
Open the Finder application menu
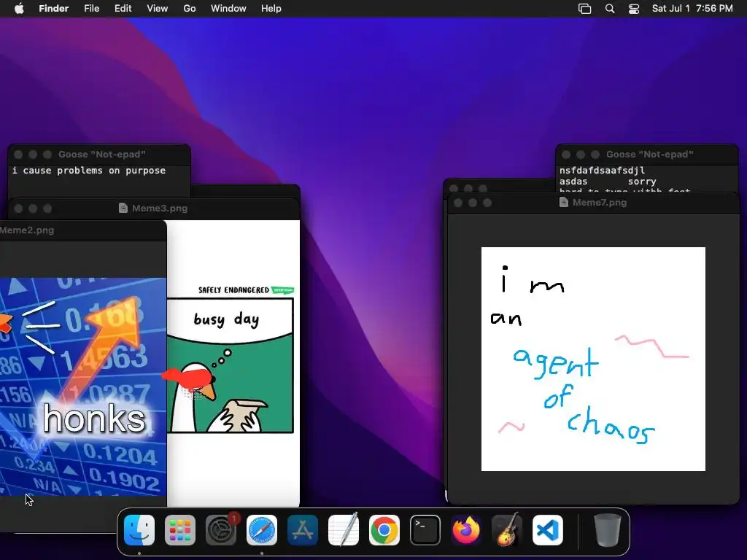click(x=54, y=9)
